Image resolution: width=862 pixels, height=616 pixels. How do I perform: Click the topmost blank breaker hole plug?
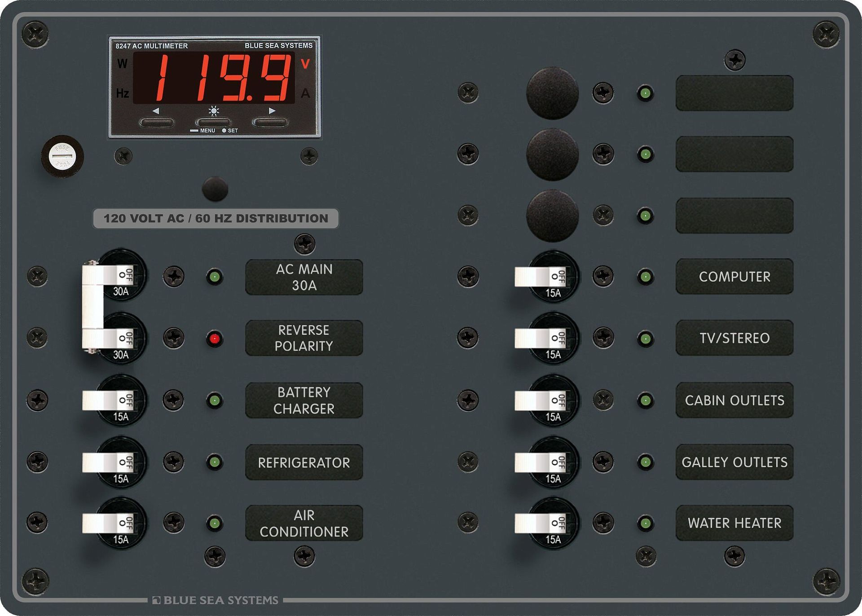[x=552, y=93]
